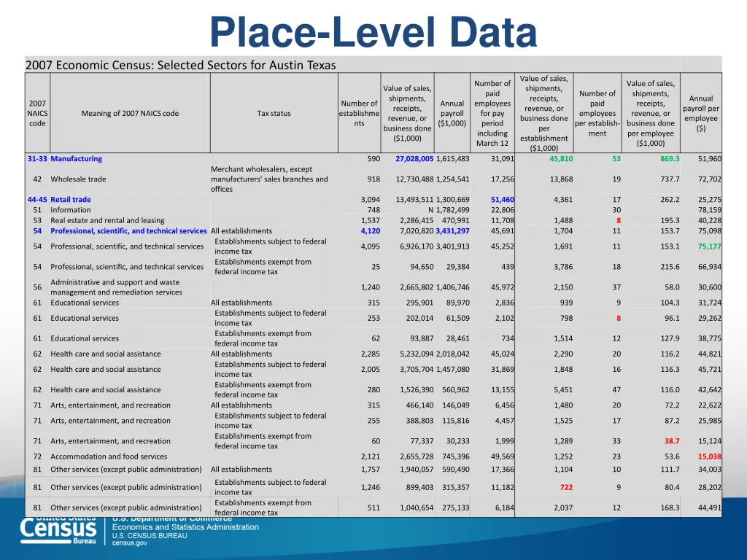Screen dimensions: 747x560
Task: Click the 'Meaning of 2007 NAICS code' column header
Action: pos(130,113)
